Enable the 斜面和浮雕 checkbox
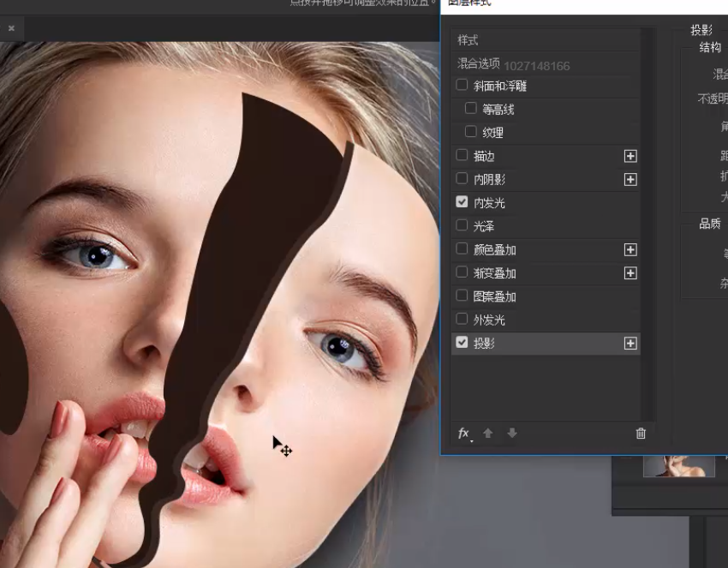 coord(462,85)
